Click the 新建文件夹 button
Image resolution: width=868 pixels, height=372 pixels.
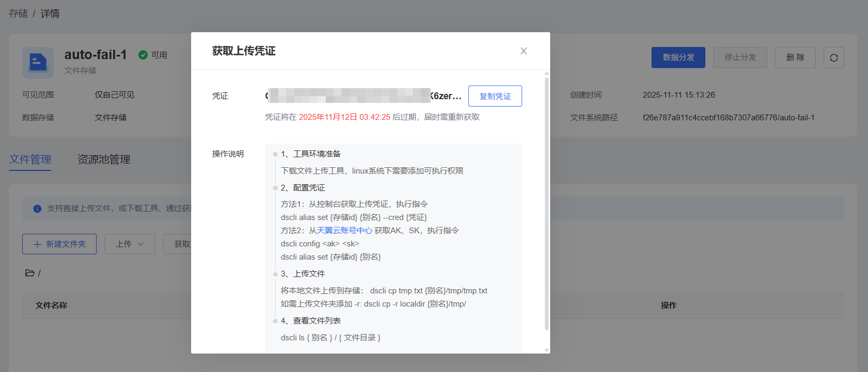(59, 244)
